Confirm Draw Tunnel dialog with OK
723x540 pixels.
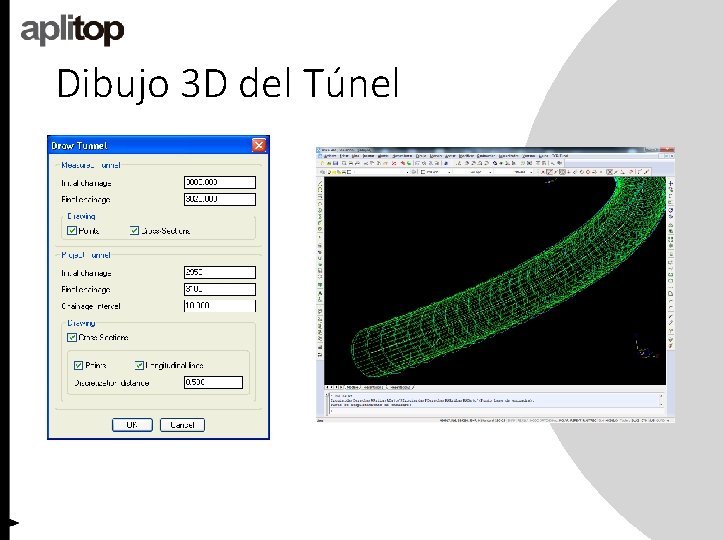[132, 425]
